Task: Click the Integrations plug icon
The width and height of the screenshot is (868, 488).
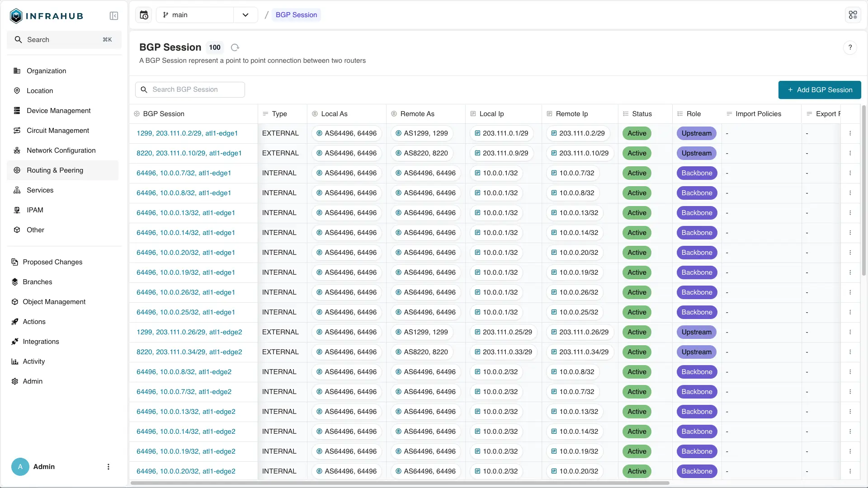Action: click(14, 342)
